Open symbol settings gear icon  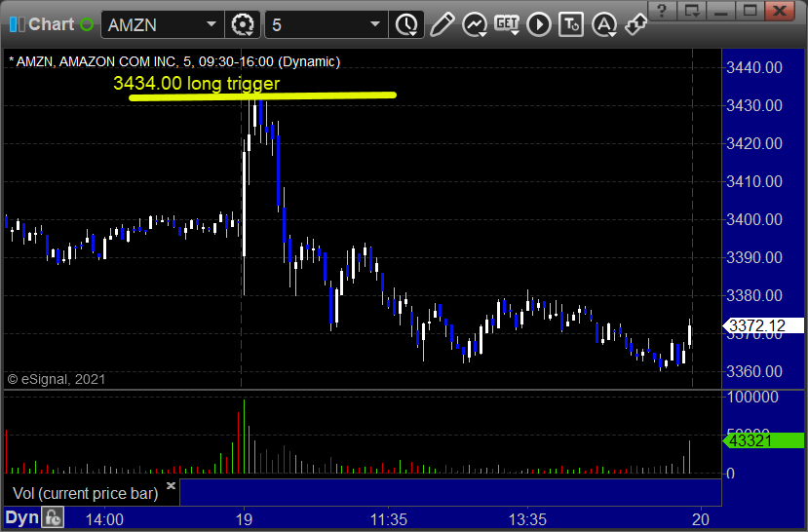click(x=242, y=24)
